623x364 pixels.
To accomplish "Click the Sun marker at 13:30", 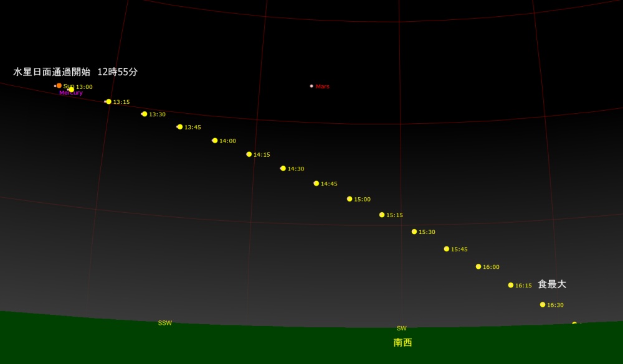I will tap(145, 114).
